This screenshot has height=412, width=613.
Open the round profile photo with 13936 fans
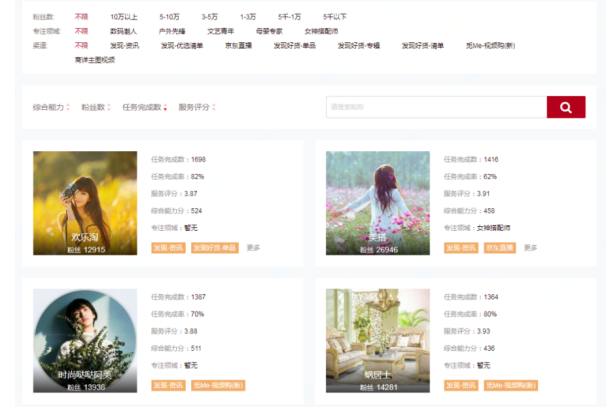[x=85, y=341]
